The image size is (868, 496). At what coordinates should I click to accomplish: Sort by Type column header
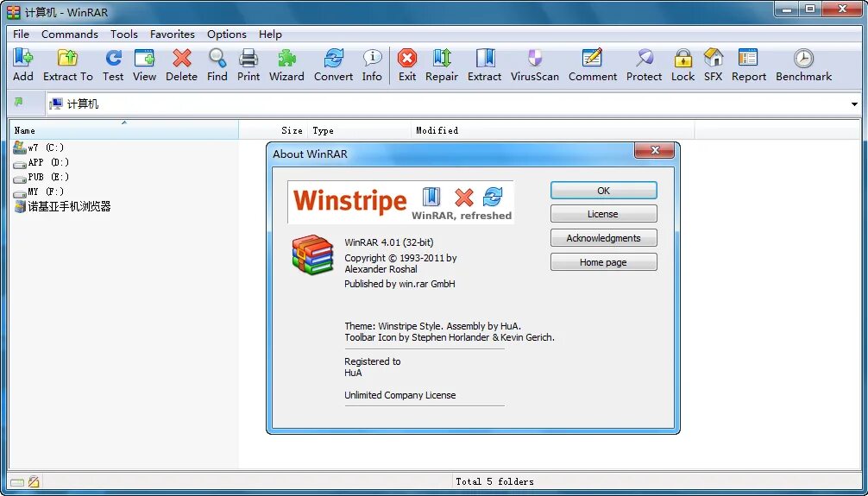coord(360,130)
